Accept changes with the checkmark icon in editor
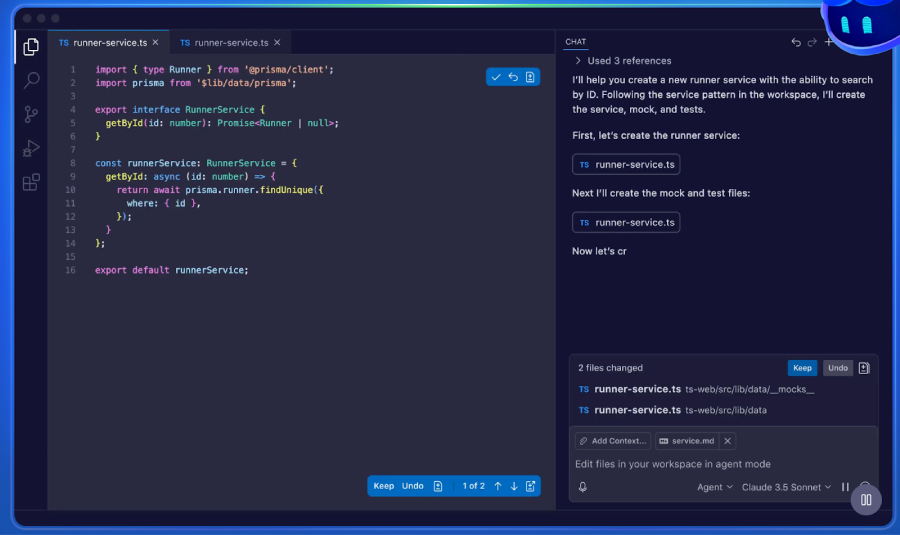 (x=496, y=77)
